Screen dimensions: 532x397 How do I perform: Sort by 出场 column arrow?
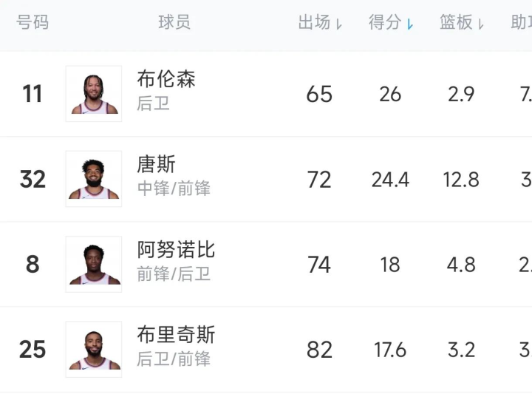pos(338,24)
